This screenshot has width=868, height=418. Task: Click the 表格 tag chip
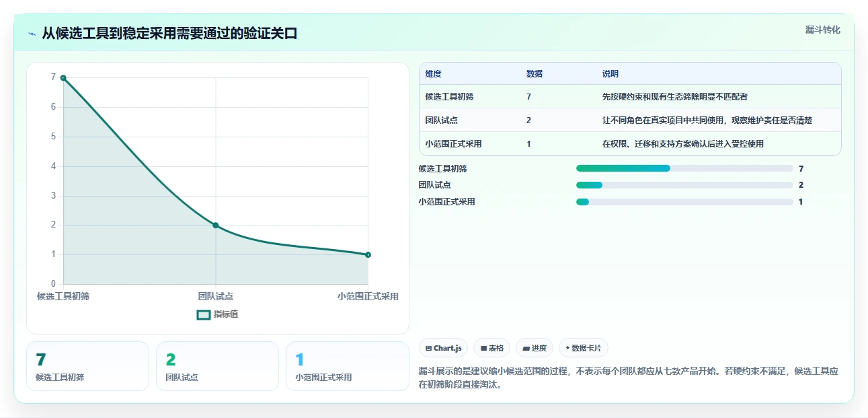click(x=492, y=348)
